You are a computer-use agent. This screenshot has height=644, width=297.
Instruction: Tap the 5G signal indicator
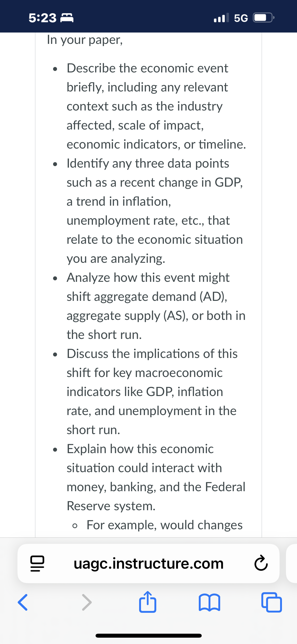pyautogui.click(x=241, y=18)
